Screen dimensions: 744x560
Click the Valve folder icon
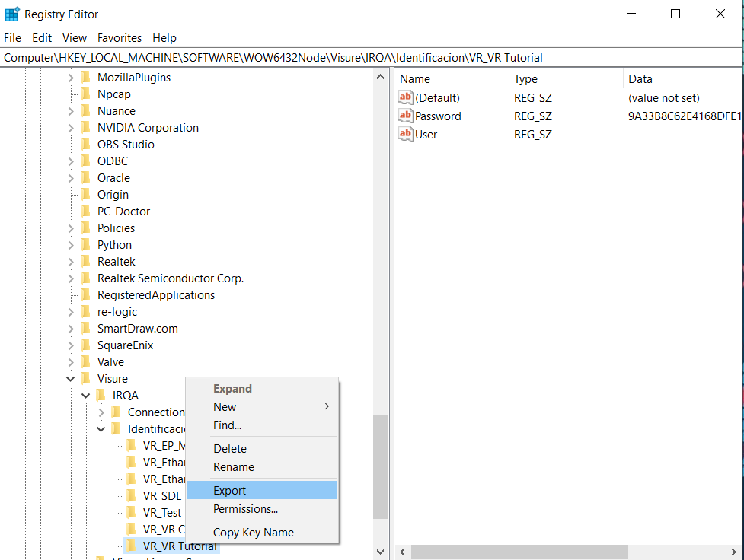coord(86,362)
